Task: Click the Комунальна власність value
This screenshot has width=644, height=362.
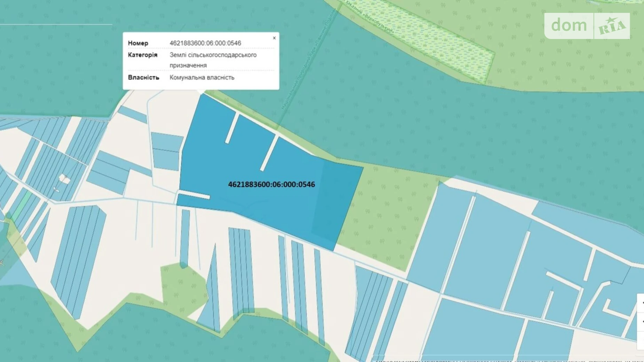Action: coord(202,78)
